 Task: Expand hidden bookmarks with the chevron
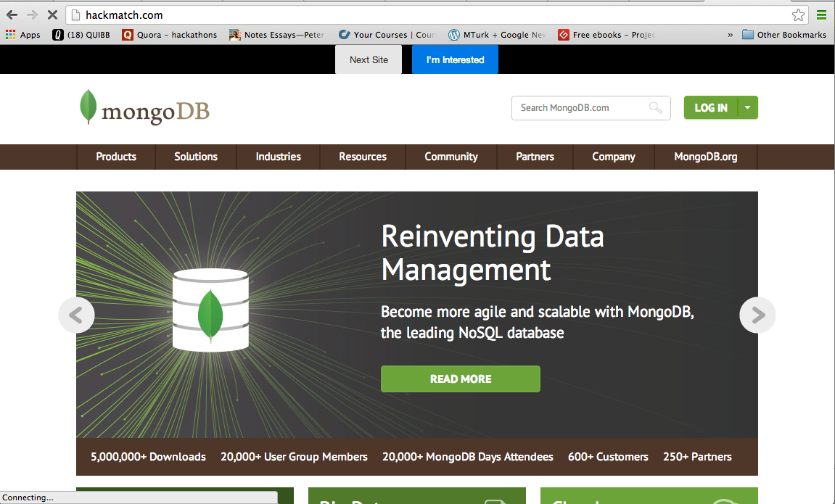click(x=730, y=35)
